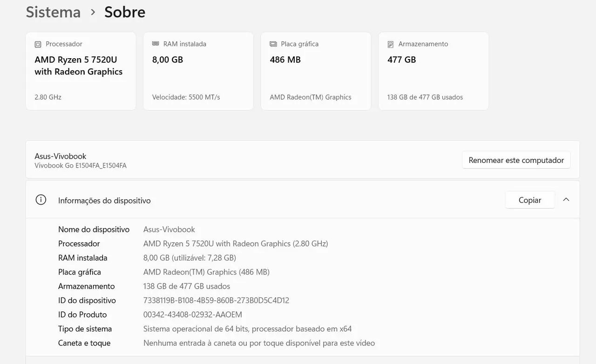
Task: Click the Processador row label in device info
Action: (79, 243)
